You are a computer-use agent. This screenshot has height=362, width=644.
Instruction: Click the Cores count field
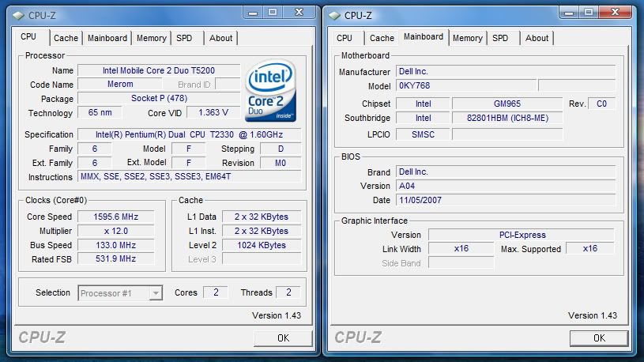coord(216,292)
